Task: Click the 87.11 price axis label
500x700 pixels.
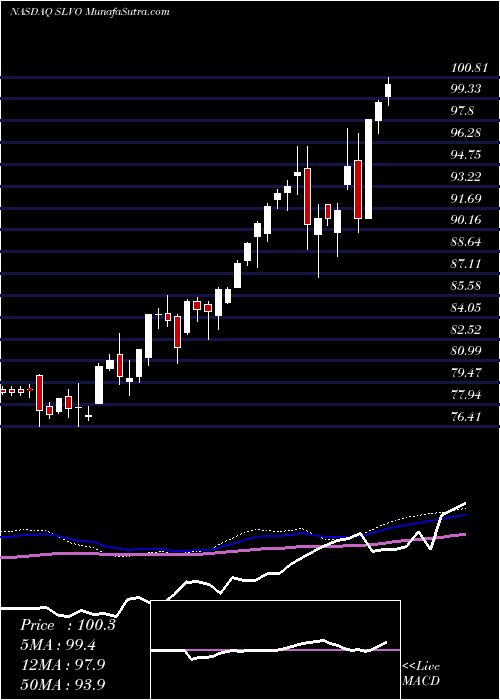Action: [x=466, y=264]
